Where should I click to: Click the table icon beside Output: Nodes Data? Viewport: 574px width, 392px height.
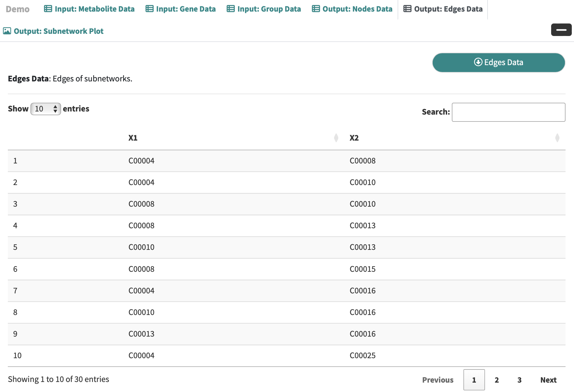pyautogui.click(x=316, y=9)
